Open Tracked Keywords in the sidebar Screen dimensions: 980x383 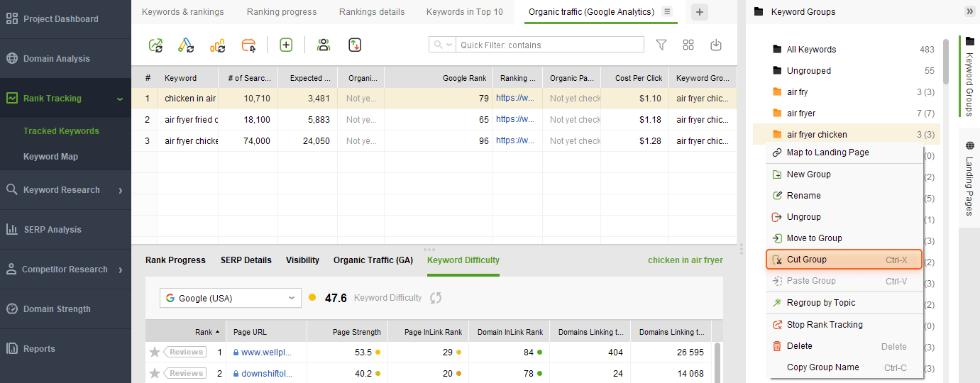click(x=61, y=131)
